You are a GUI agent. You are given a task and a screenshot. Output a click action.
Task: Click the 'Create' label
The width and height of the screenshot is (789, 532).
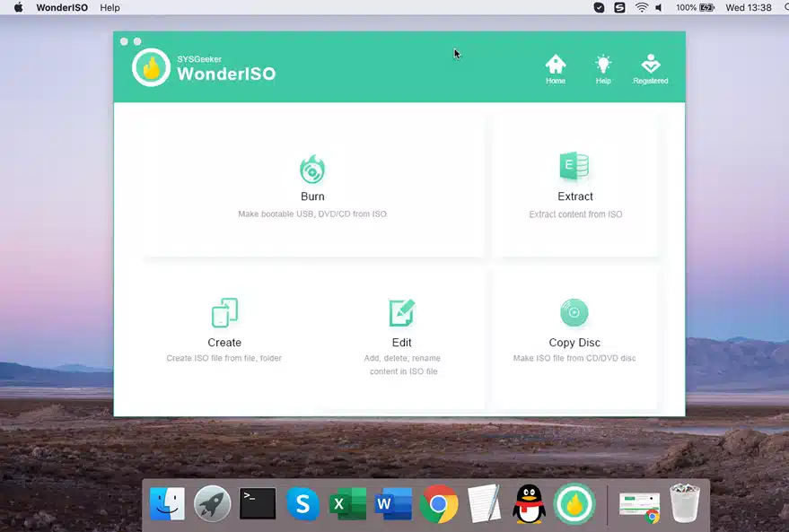(x=224, y=343)
